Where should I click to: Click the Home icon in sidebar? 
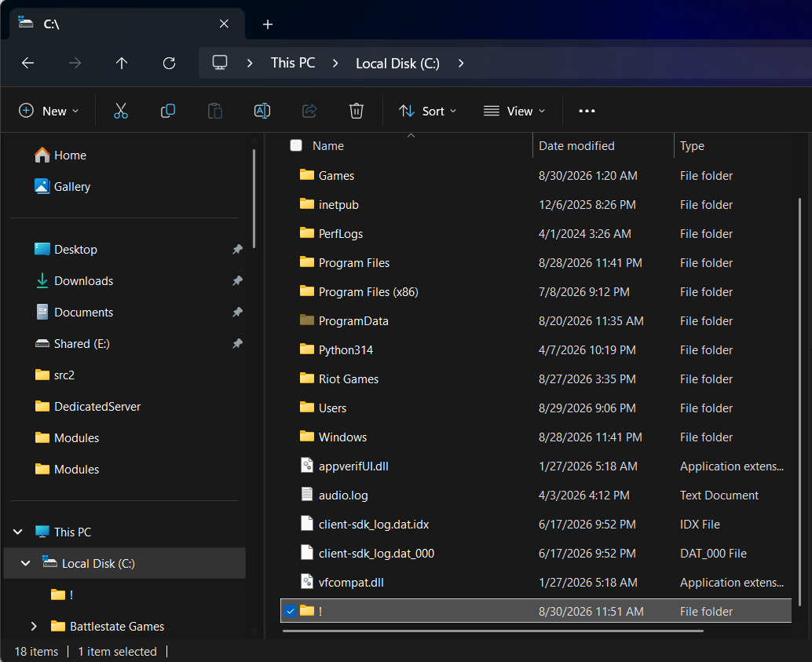click(42, 155)
